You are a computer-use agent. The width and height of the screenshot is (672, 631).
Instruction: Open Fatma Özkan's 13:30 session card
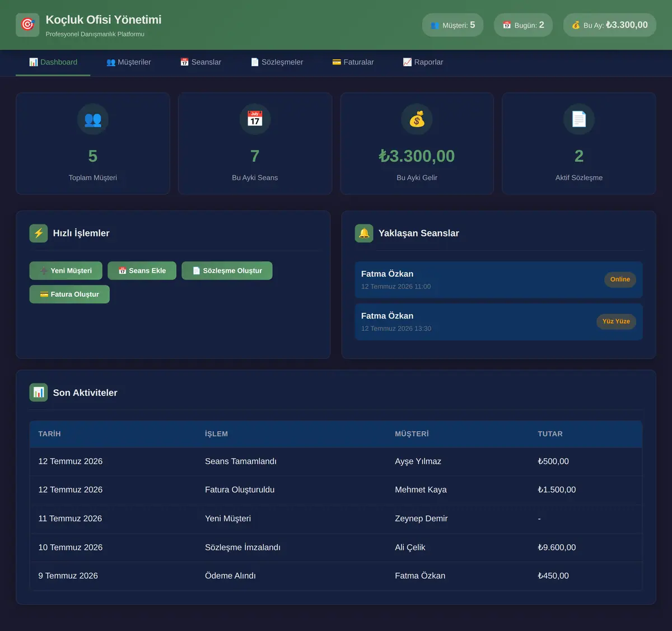pos(498,321)
